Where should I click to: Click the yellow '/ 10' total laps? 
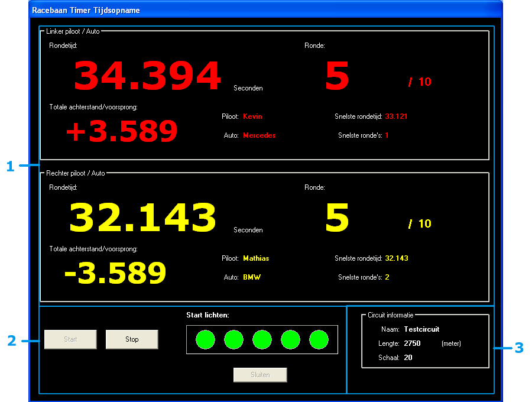420,223
